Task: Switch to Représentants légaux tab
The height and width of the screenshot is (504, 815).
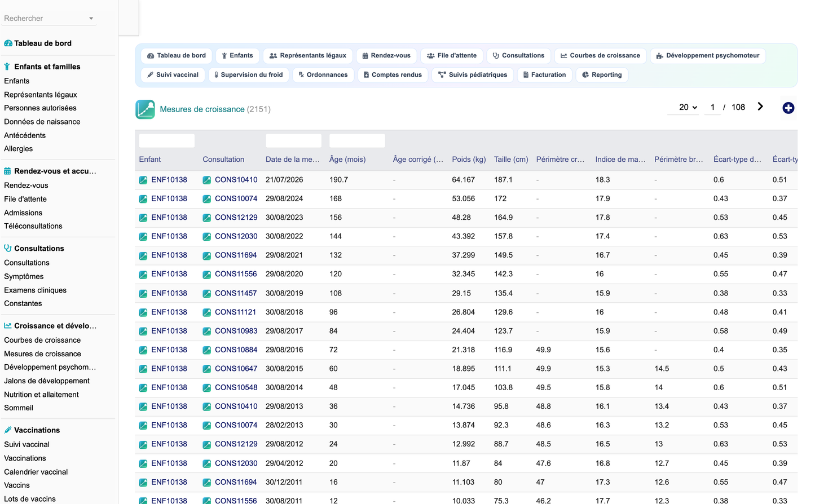Action: coord(308,56)
